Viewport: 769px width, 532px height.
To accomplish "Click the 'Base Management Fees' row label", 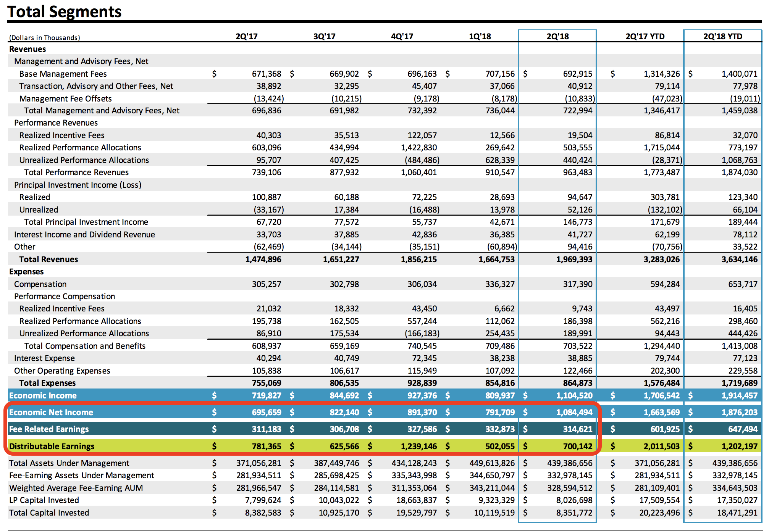I will pos(63,74).
